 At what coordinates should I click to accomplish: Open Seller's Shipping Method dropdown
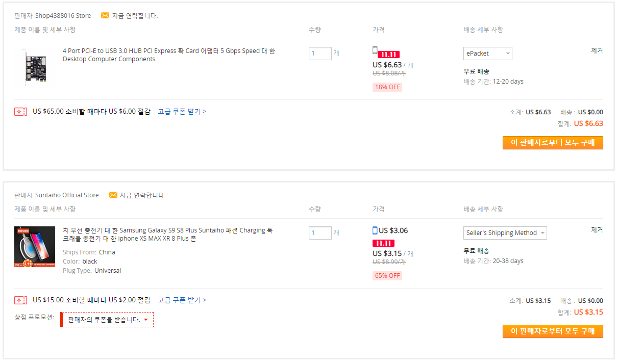(505, 233)
